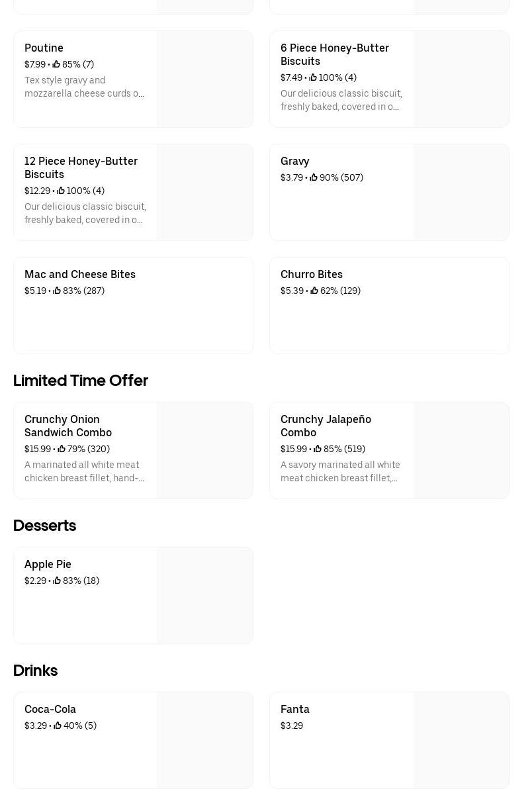
Task: Click the thumbs-up icon on Crunchy Jalapeño Combo
Action: (318, 449)
